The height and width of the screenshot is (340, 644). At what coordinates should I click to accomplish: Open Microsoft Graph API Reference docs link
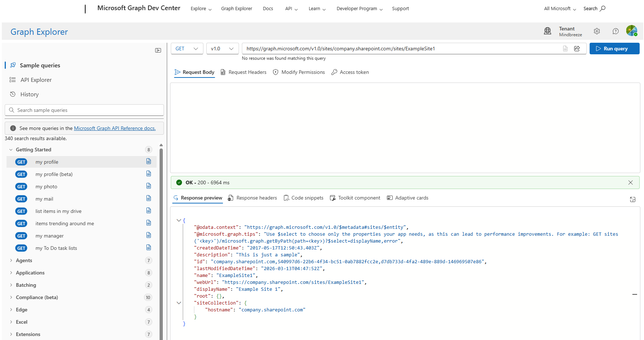pos(115,128)
